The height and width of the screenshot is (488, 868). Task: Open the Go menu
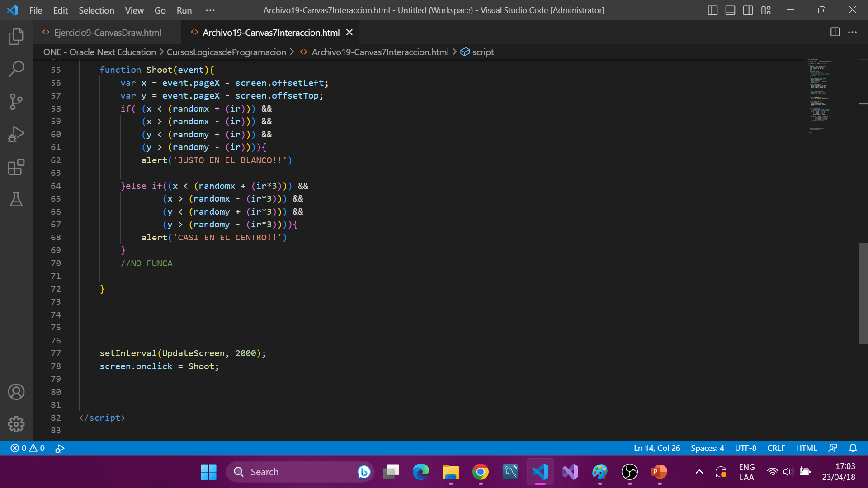160,10
